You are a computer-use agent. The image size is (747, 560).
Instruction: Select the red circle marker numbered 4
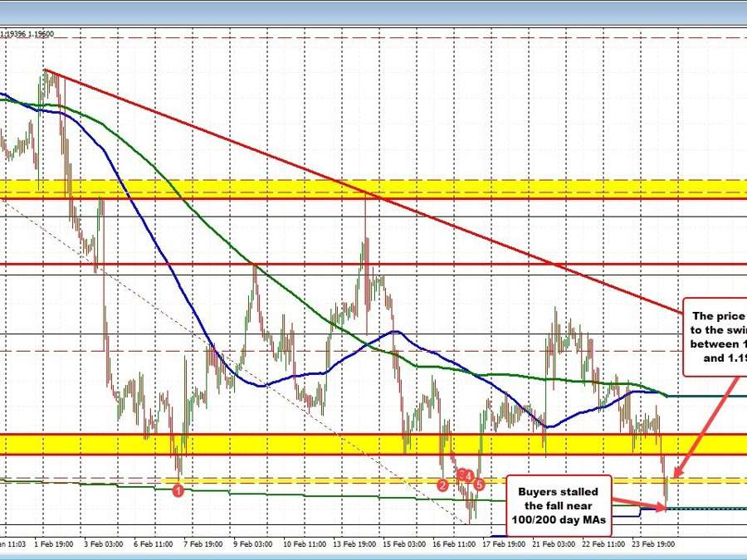point(469,475)
